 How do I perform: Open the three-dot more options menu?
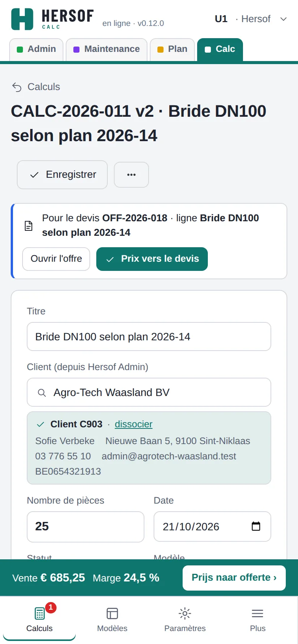(x=131, y=175)
